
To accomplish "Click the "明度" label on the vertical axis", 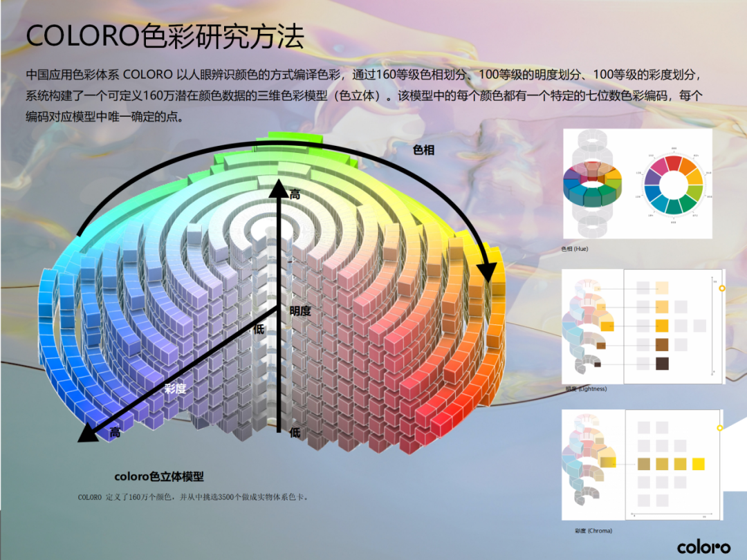I will (x=300, y=311).
